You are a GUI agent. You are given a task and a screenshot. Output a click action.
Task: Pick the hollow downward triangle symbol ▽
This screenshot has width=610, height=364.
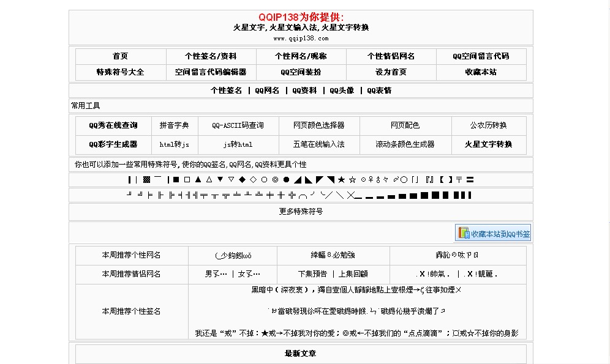click(231, 179)
